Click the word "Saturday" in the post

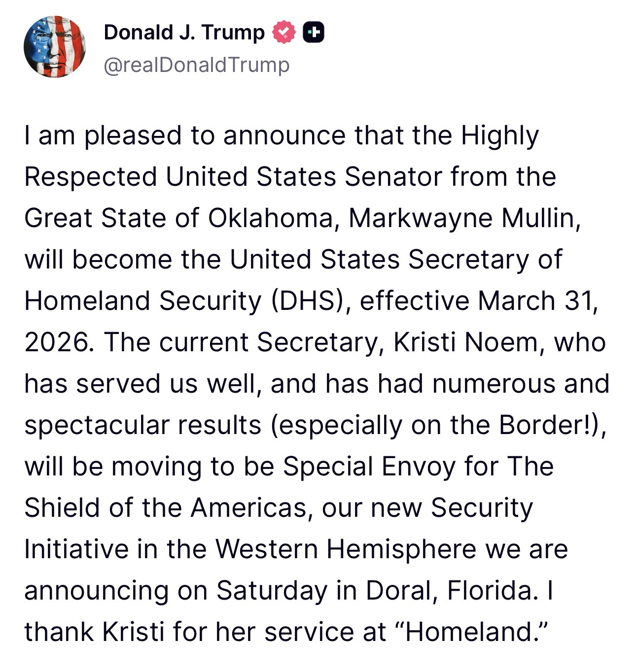pyautogui.click(x=272, y=591)
